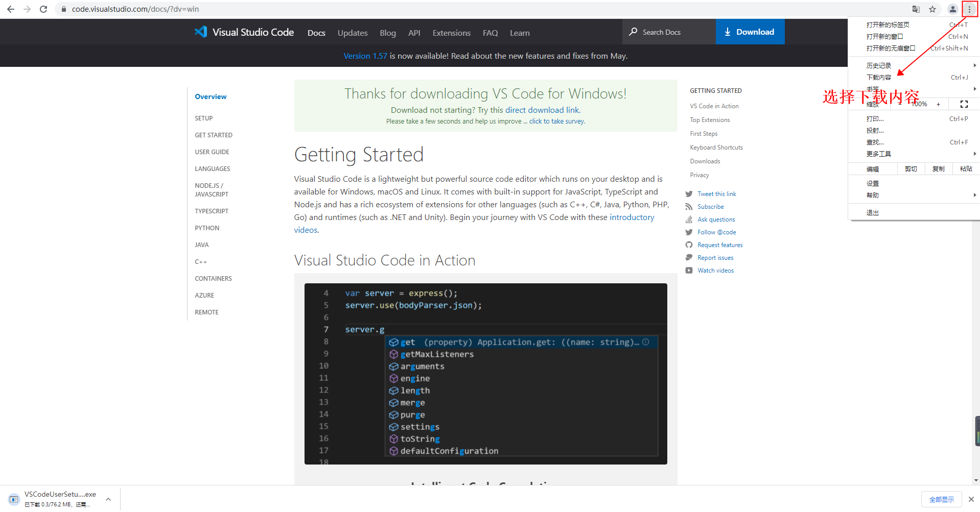Click 粘贴 in the edit row
Screen dimensions: 980x512
click(x=966, y=168)
